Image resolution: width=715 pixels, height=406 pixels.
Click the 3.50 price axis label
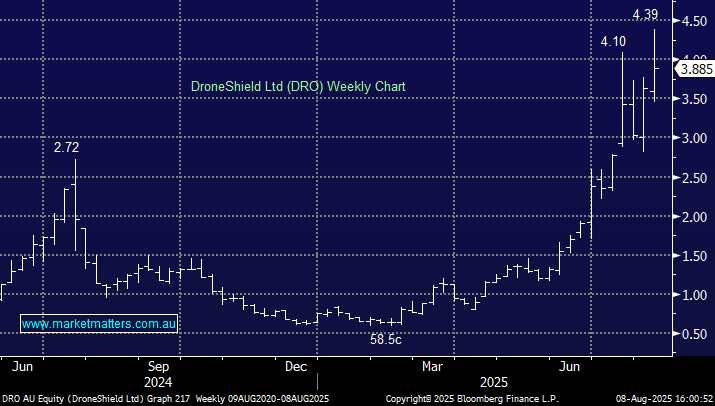click(x=694, y=99)
